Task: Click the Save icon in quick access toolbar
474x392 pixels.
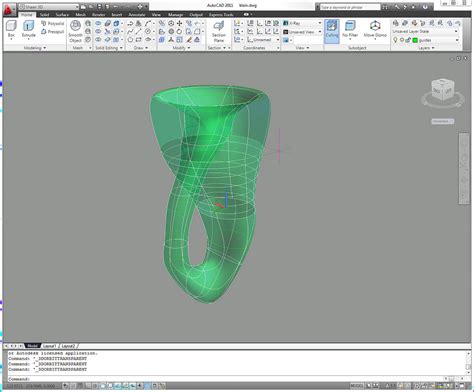Action: (99, 6)
